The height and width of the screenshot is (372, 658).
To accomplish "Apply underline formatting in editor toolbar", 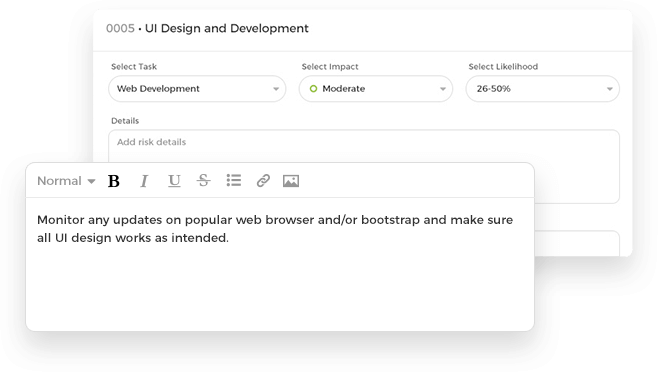I will (174, 181).
